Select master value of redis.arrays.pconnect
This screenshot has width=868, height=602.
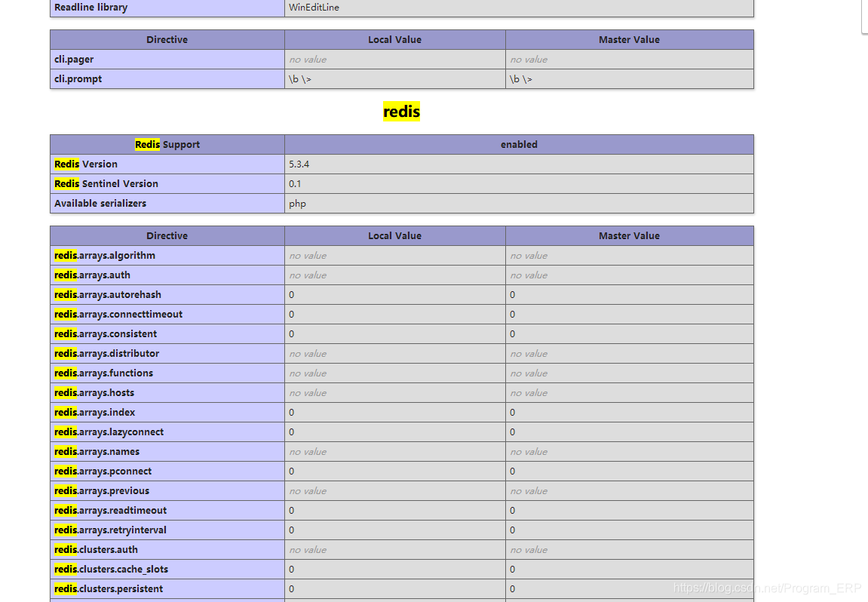(513, 471)
